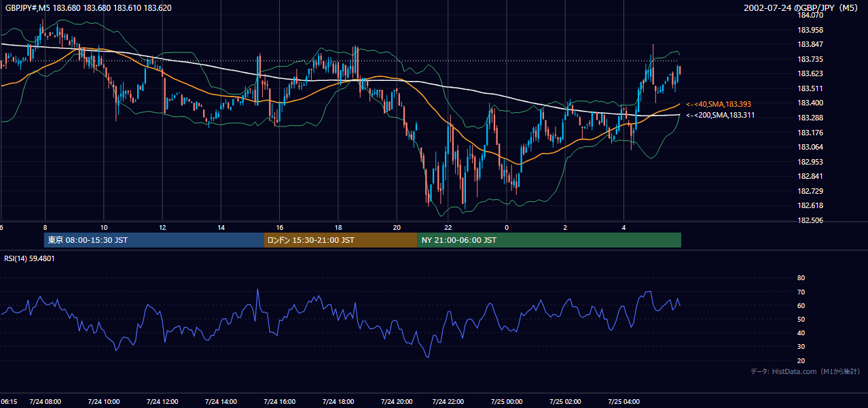Click the hour 2 tick under price chart
Viewport: 868px width, 408px height.
tap(565, 227)
